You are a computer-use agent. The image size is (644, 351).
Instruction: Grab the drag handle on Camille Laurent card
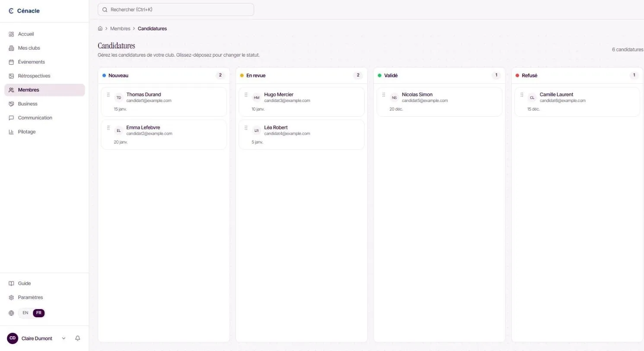point(522,95)
